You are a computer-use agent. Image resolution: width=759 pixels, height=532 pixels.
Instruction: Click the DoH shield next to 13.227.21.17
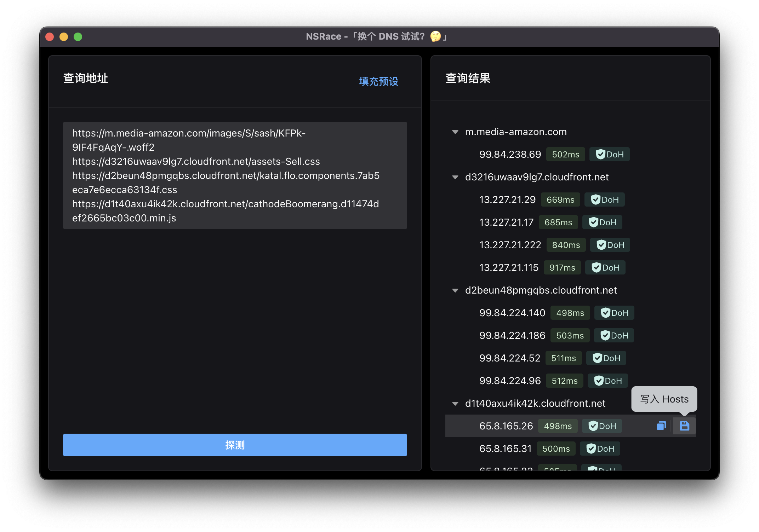pos(602,222)
